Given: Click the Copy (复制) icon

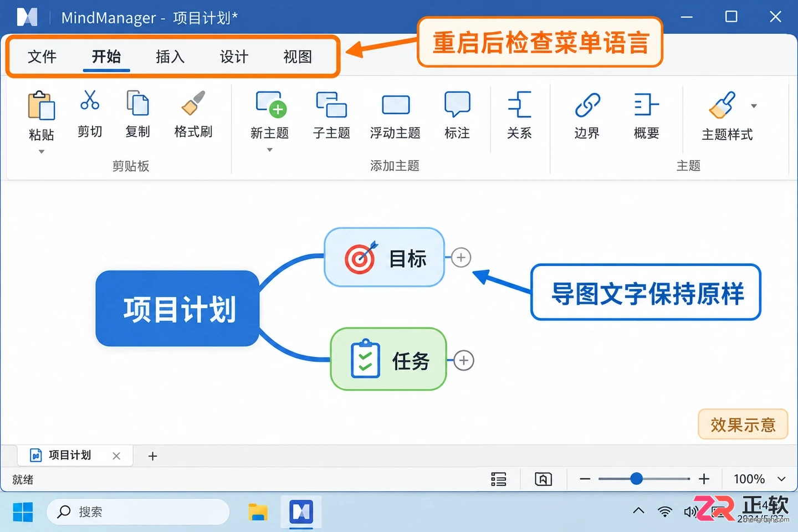Looking at the screenshot, I should (x=137, y=103).
